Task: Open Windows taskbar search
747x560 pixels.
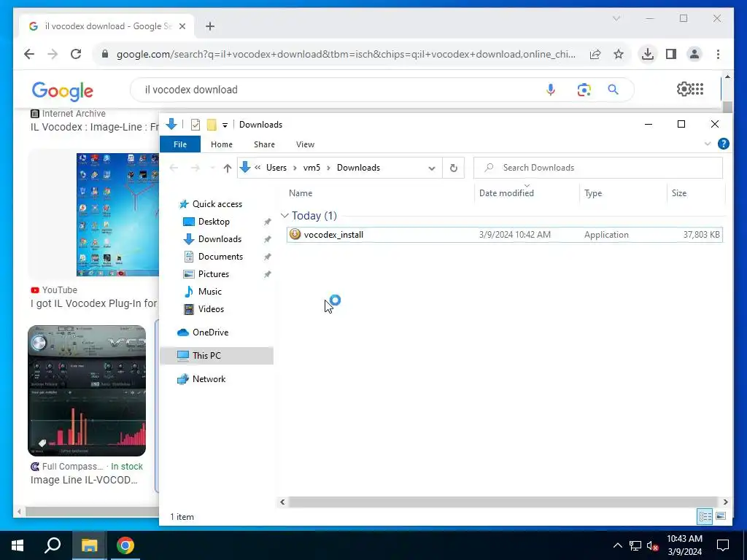Action: (x=53, y=545)
